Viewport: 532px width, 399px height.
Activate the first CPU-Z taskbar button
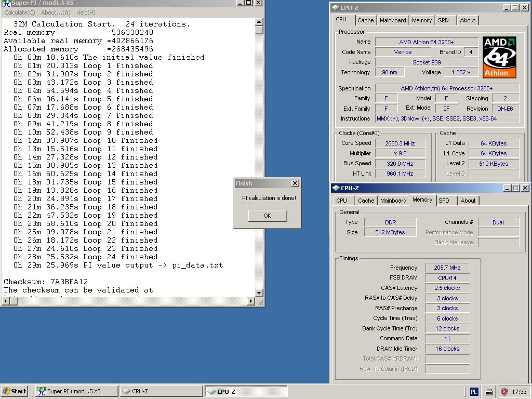(x=161, y=391)
